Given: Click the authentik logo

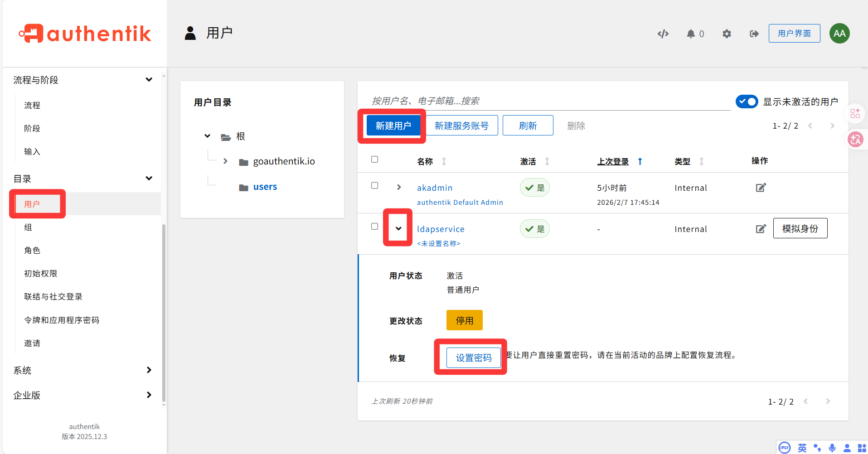Looking at the screenshot, I should (x=85, y=34).
